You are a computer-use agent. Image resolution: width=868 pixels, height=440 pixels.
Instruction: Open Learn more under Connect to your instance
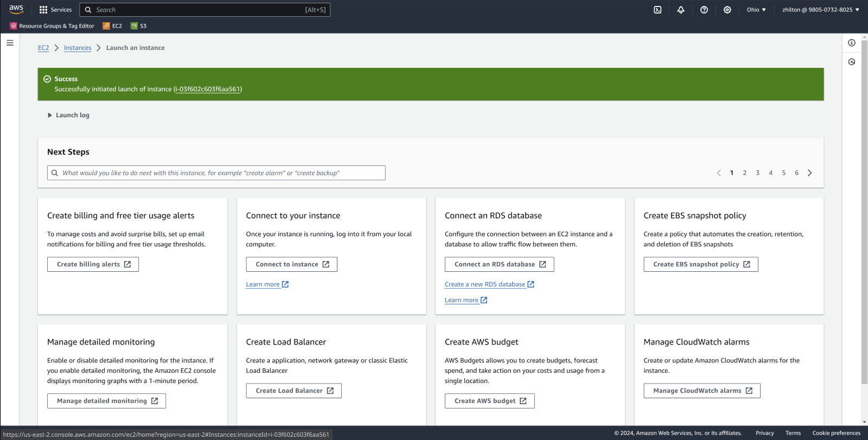[x=267, y=284]
